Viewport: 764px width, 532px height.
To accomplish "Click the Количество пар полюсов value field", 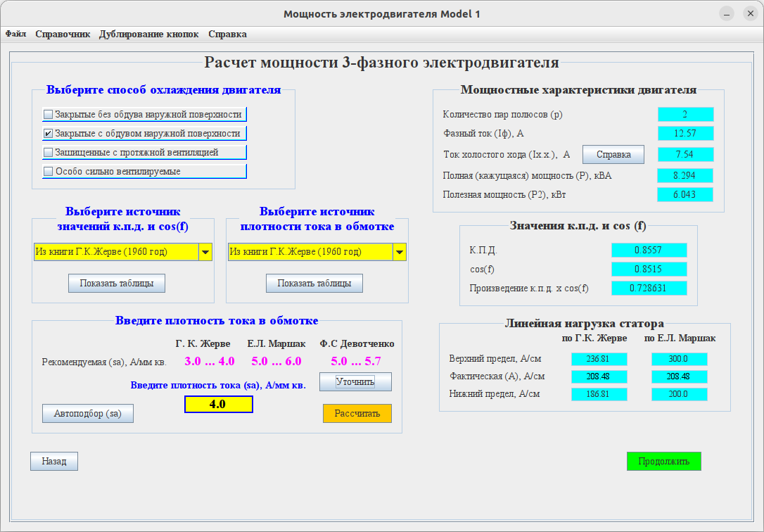I will click(x=685, y=115).
